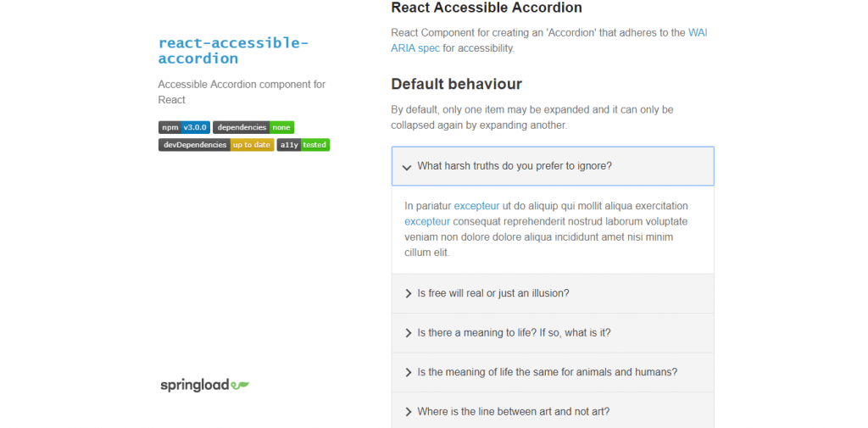Screen dimensions: 868x428
Task: Click the 'Default behaviour' heading
Action: (456, 84)
